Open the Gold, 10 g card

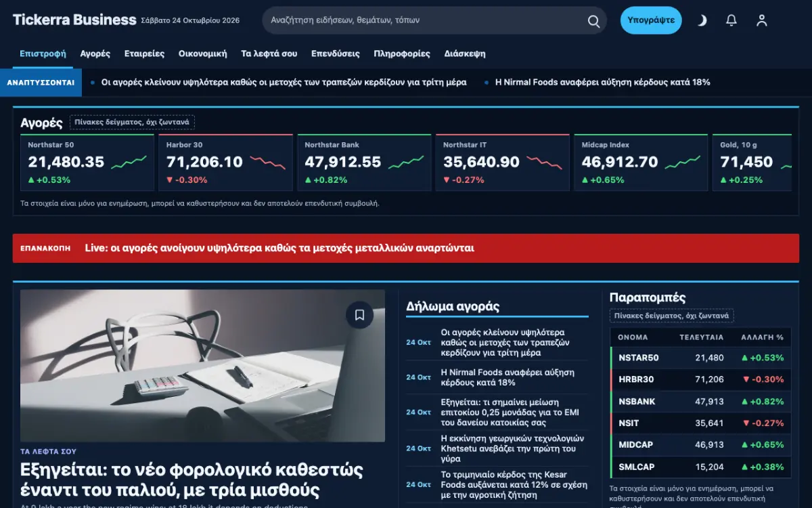click(x=752, y=163)
